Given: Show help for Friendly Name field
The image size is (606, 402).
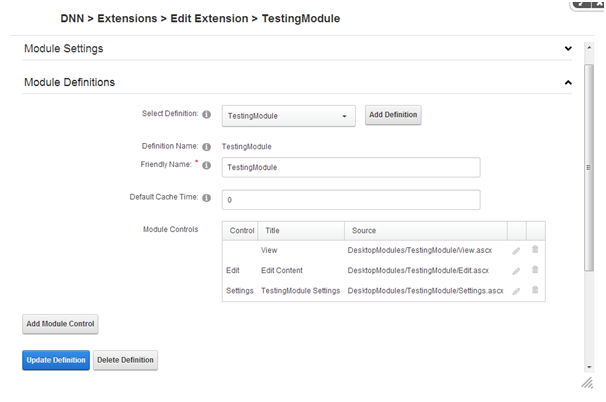Looking at the screenshot, I should coord(206,165).
